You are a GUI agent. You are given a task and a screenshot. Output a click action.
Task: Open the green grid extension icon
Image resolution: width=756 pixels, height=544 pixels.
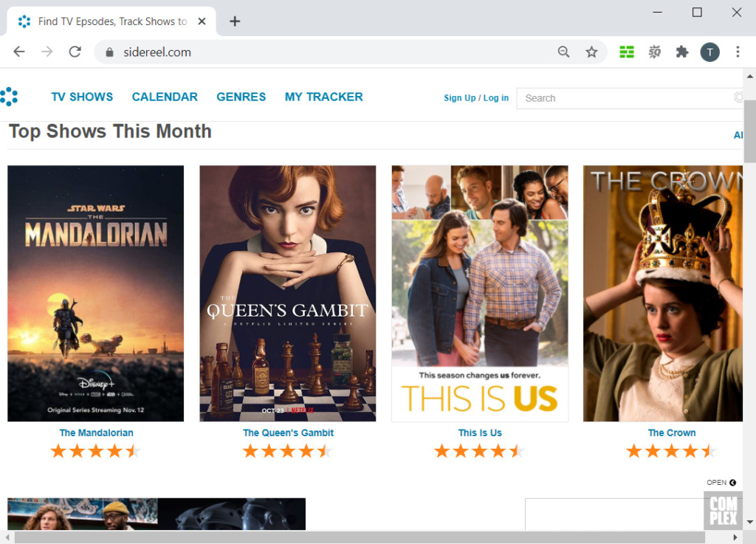tap(626, 52)
